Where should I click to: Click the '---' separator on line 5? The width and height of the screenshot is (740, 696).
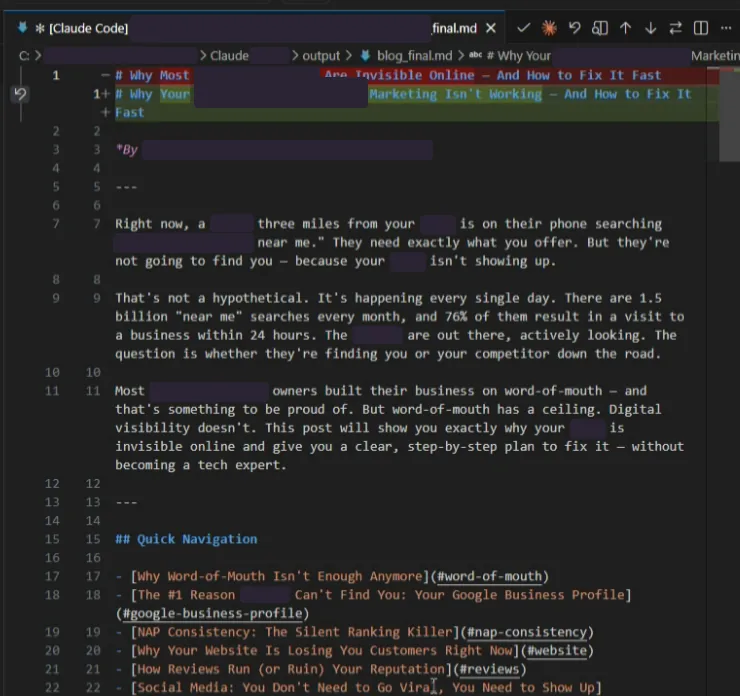126,187
